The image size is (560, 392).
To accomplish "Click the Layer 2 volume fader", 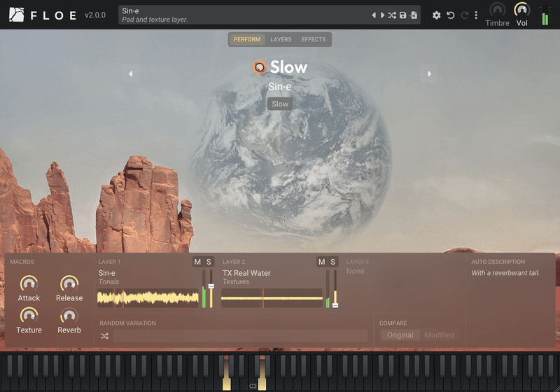I will tap(335, 289).
